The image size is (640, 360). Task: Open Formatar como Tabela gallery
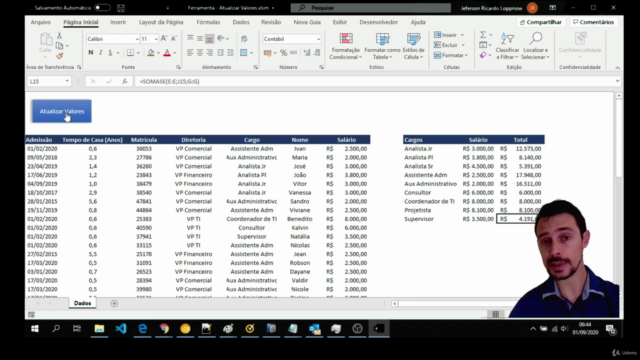click(x=382, y=46)
